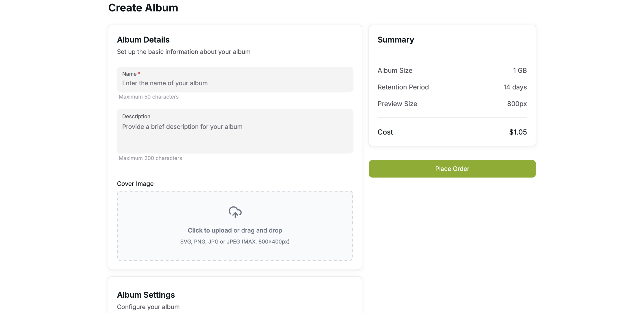Click the Album Settings section title
This screenshot has width=644, height=313.
point(146,295)
